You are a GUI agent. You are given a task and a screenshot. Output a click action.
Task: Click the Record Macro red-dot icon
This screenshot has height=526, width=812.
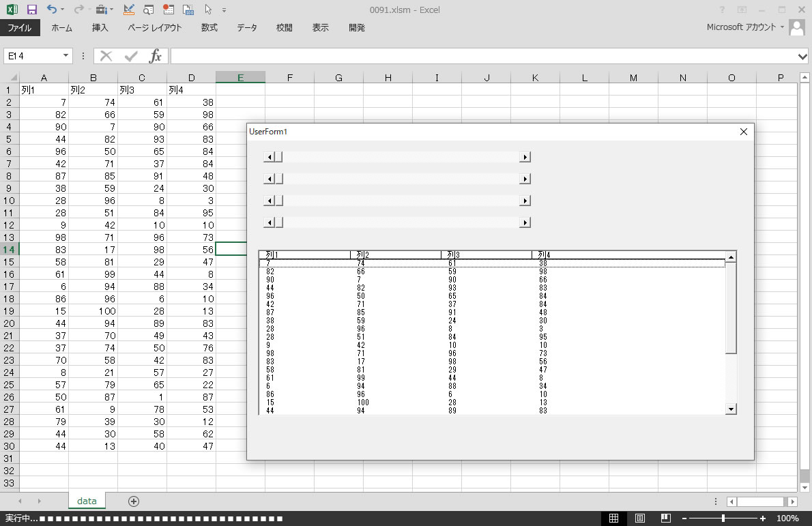[168, 10]
